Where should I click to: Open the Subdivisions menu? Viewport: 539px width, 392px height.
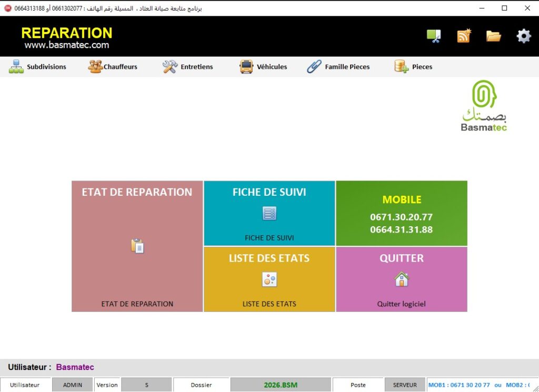38,67
